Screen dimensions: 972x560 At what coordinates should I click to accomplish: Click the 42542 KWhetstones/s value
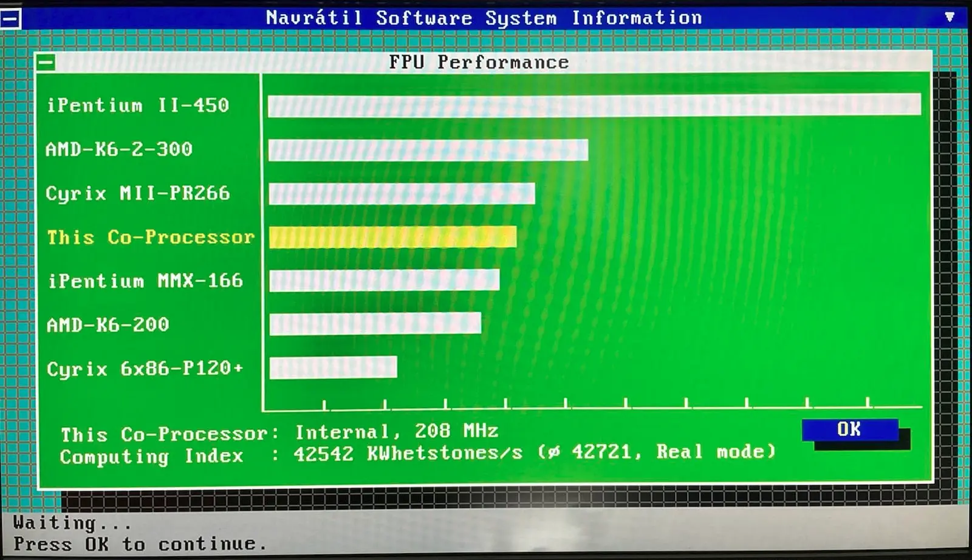408,453
